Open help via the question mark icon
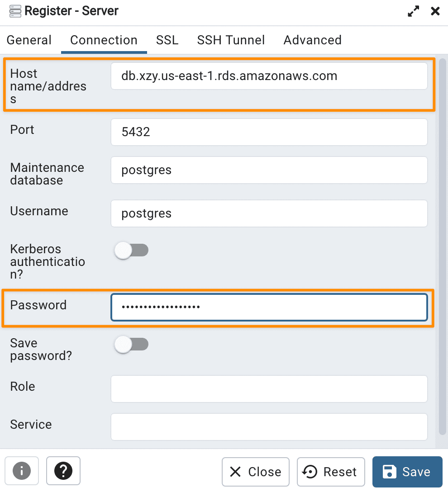Image resolution: width=448 pixels, height=492 pixels. pyautogui.click(x=63, y=471)
